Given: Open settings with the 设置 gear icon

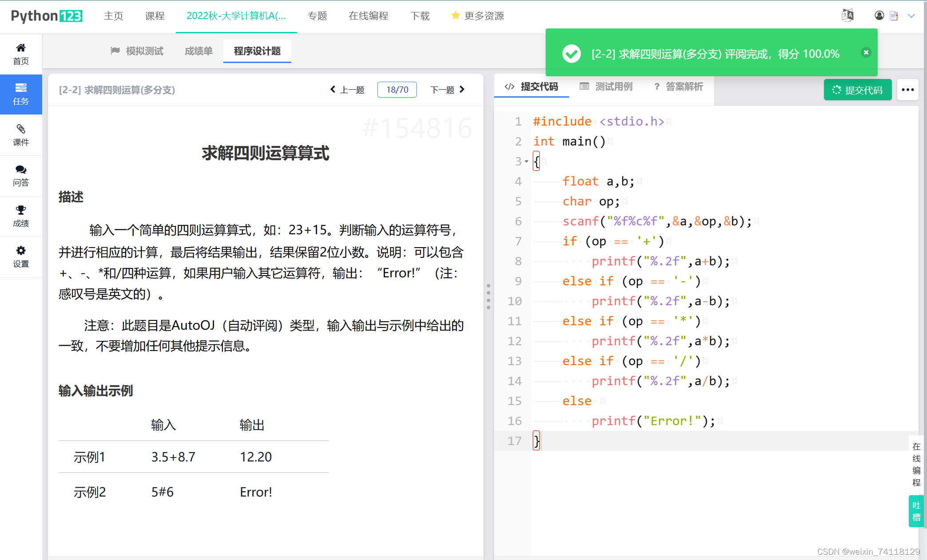Looking at the screenshot, I should 21,256.
